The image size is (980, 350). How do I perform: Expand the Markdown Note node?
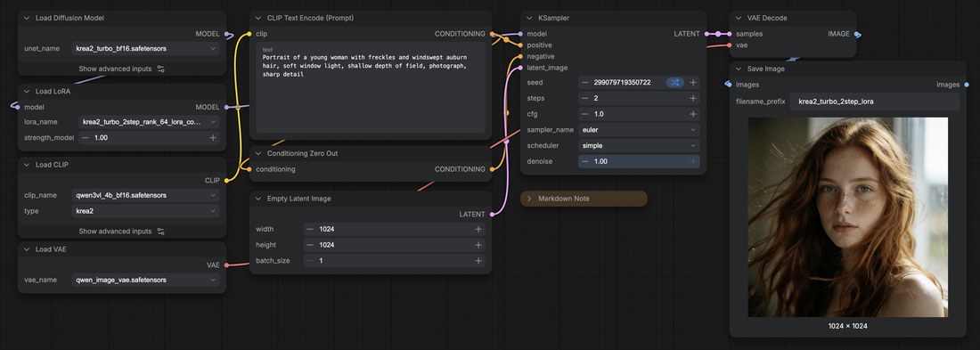pyautogui.click(x=529, y=199)
